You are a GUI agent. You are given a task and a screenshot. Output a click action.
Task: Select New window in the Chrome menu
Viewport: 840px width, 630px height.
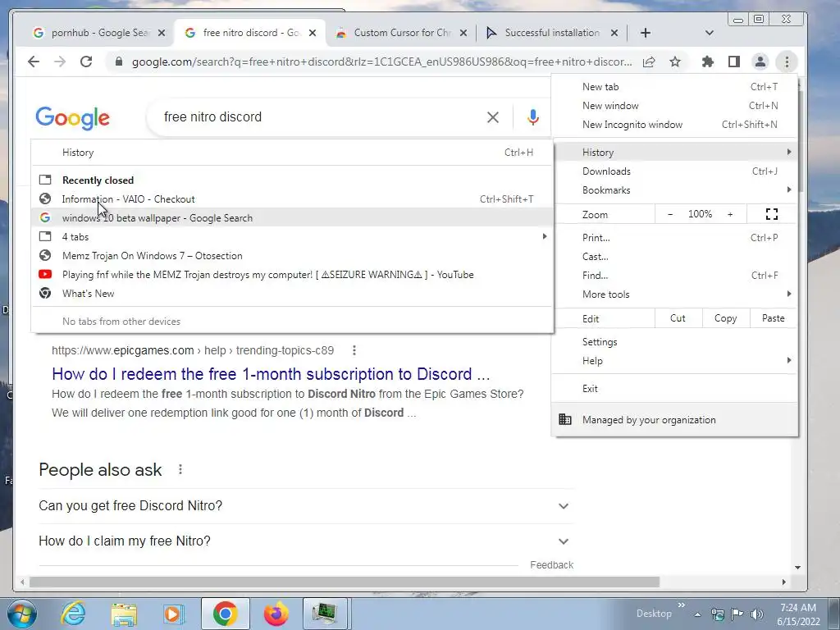pyautogui.click(x=674, y=106)
